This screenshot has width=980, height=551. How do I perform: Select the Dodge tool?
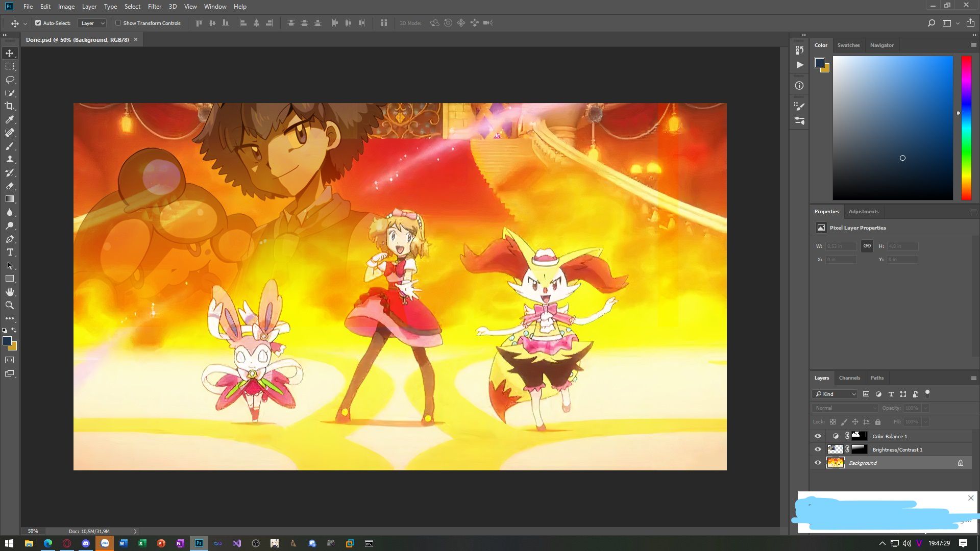click(x=10, y=226)
